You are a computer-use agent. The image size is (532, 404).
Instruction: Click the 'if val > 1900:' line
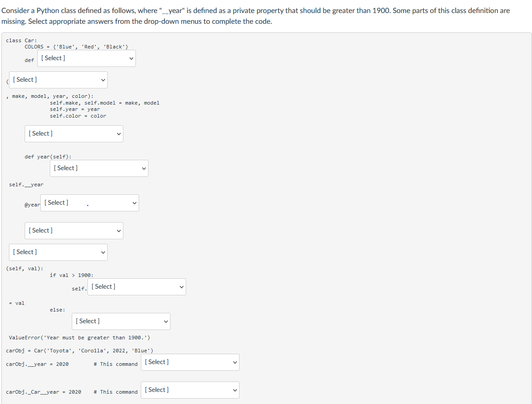tap(72, 275)
